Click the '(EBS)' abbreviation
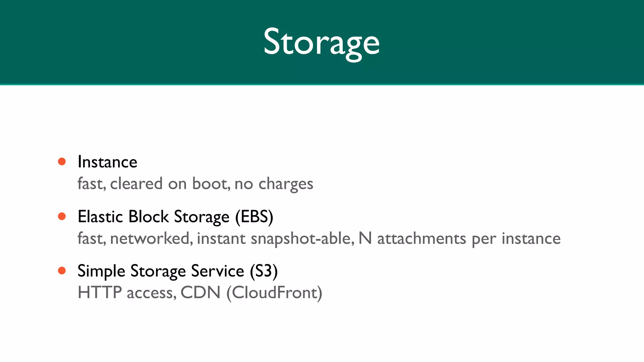This screenshot has width=644, height=362. pyautogui.click(x=254, y=217)
